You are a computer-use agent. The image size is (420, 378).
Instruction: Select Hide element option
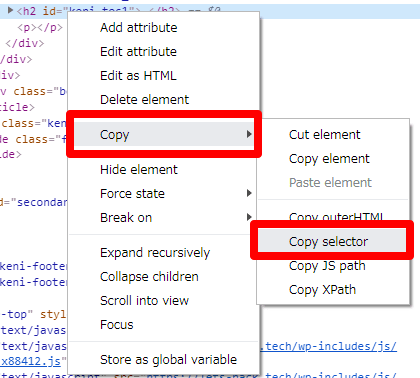pyautogui.click(x=163, y=170)
